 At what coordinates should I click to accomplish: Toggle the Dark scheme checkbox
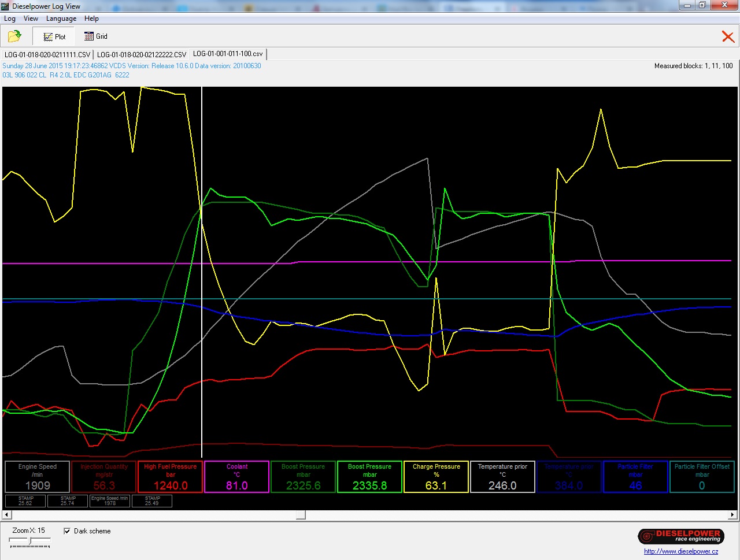(67, 531)
